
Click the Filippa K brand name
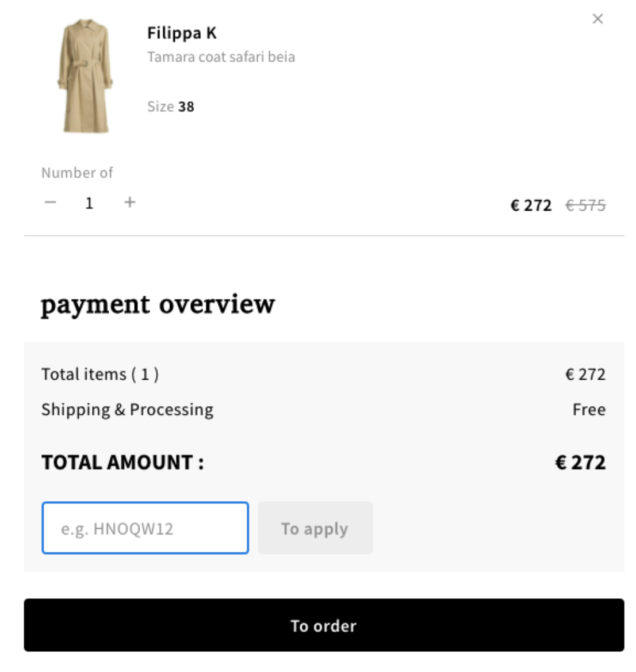pos(182,33)
